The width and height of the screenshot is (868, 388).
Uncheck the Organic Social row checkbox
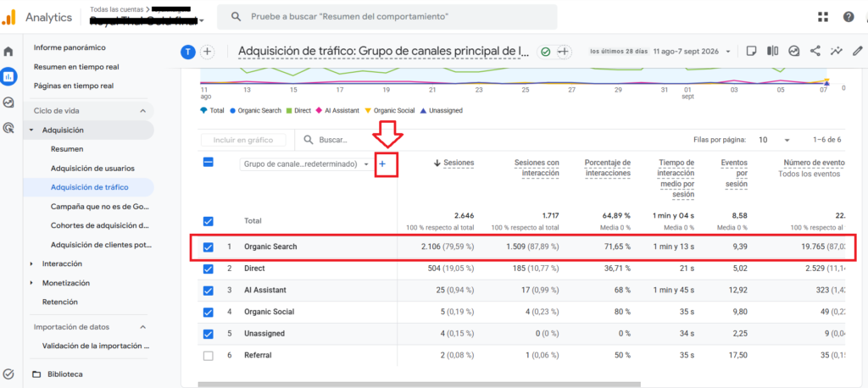[x=209, y=312]
